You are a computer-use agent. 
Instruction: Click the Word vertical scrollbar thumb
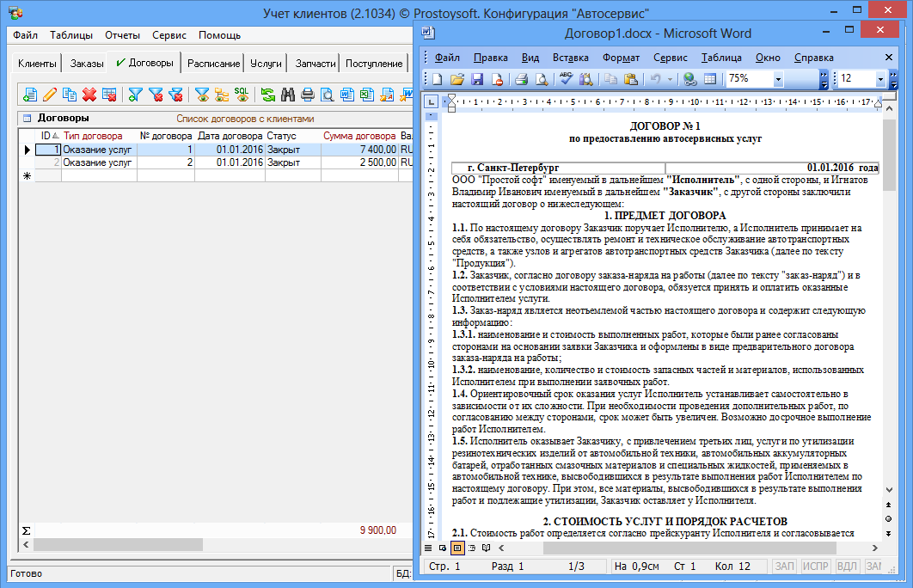click(x=889, y=156)
